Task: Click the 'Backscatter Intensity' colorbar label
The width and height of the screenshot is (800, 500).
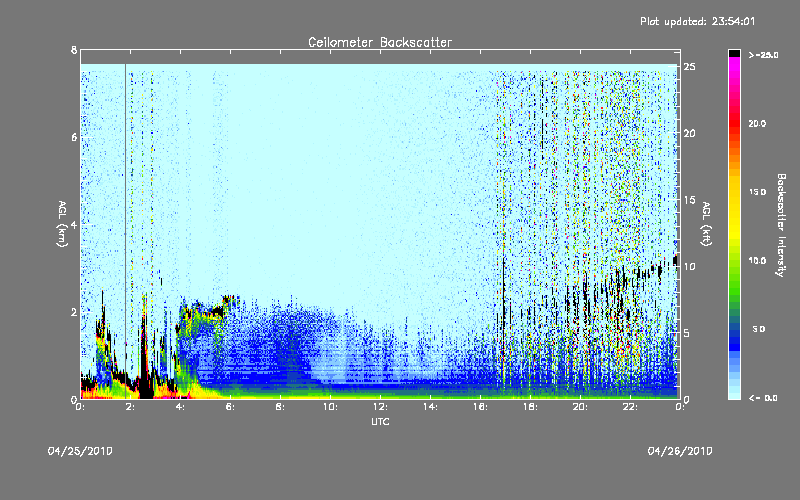Action: [x=781, y=225]
